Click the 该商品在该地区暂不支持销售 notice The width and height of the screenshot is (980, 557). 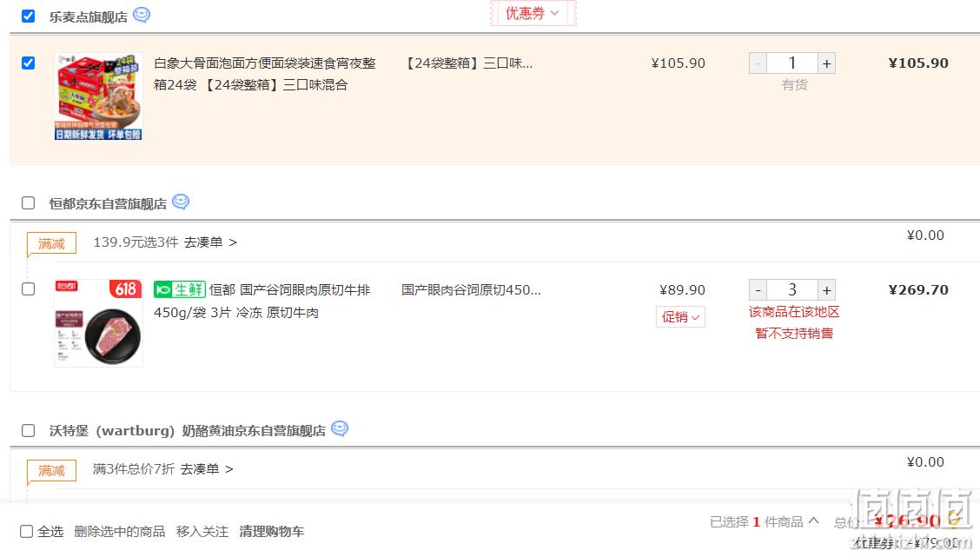click(794, 322)
